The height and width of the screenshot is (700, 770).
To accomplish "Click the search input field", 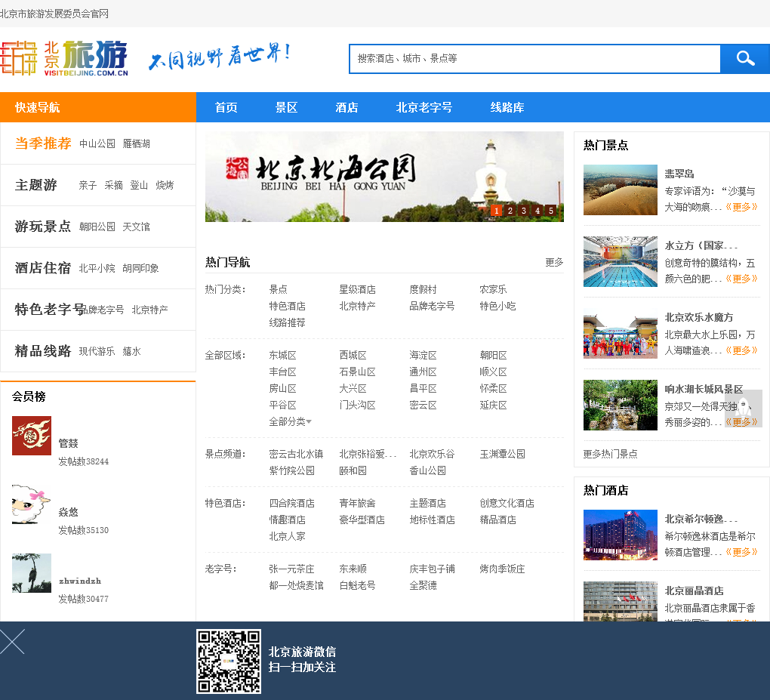I will [534, 59].
